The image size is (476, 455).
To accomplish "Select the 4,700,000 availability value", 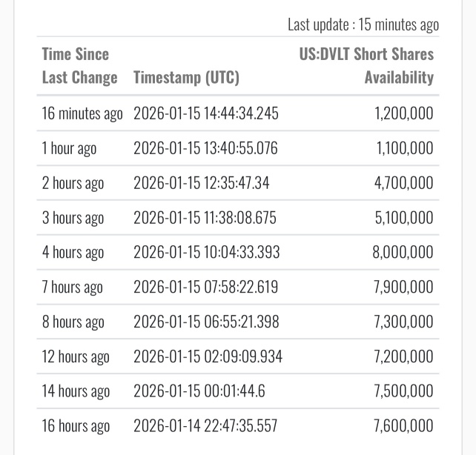I will [404, 183].
